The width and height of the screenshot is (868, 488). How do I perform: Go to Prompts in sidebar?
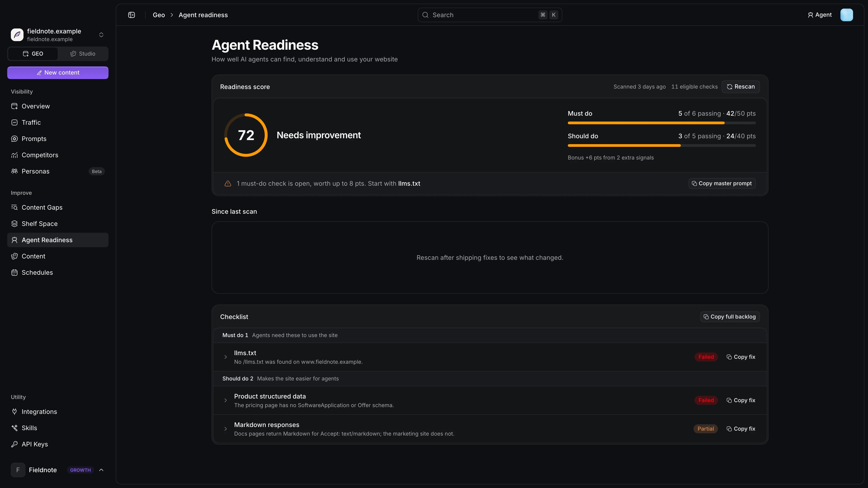tap(58, 139)
